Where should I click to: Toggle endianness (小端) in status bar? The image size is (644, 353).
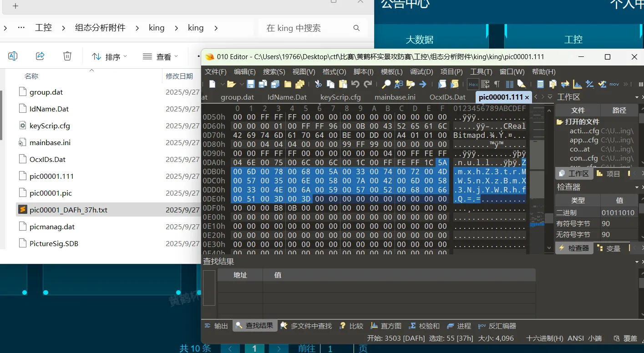(595, 338)
